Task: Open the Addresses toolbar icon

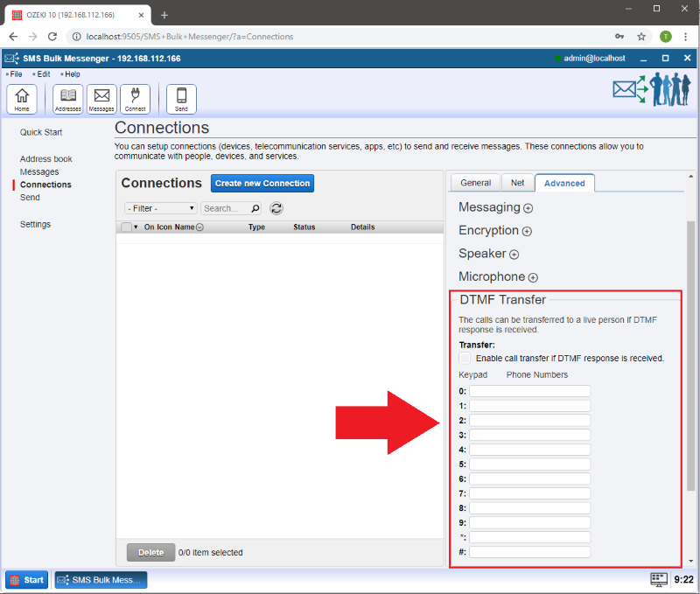Action: 67,99
